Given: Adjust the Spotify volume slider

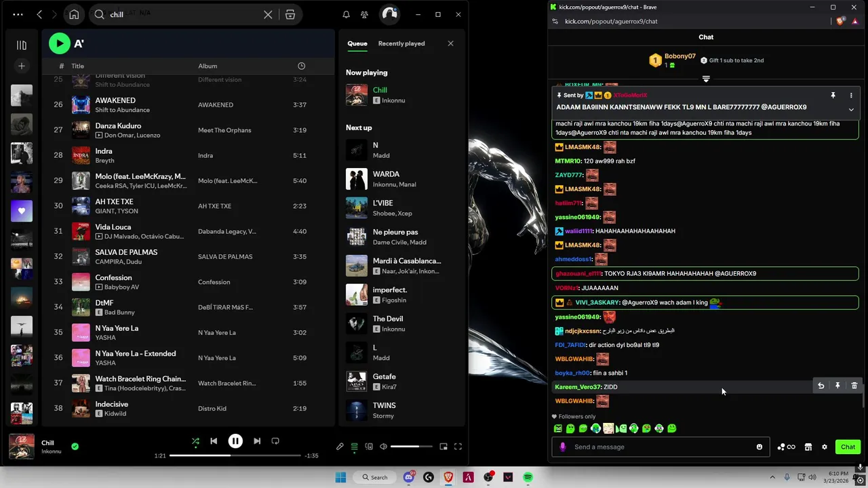Looking at the screenshot, I should coord(411,447).
